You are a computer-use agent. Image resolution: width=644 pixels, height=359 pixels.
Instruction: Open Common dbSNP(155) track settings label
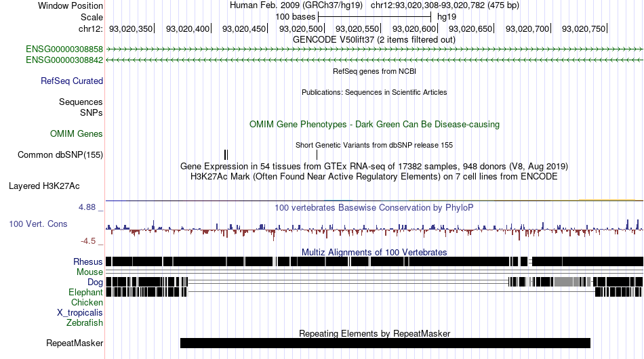pyautogui.click(x=60, y=154)
